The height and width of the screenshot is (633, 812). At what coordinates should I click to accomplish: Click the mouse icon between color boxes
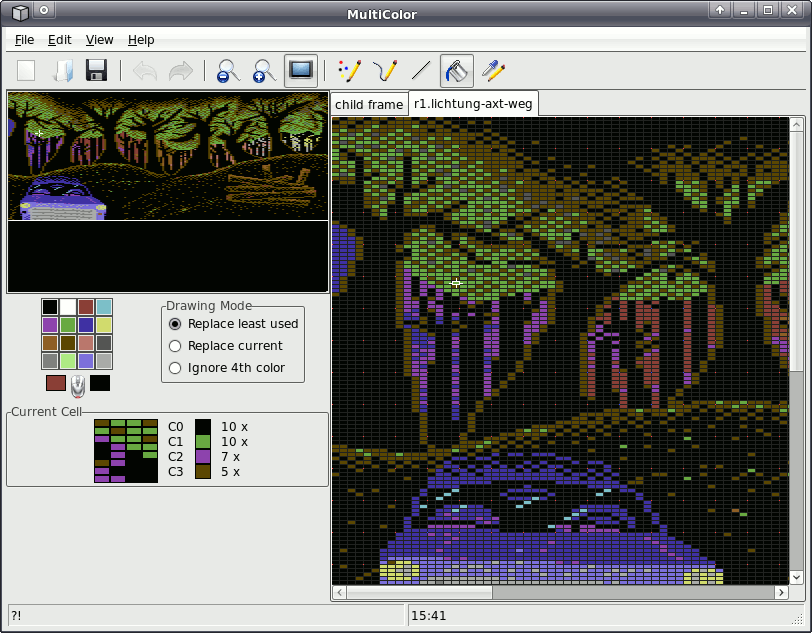(78, 386)
